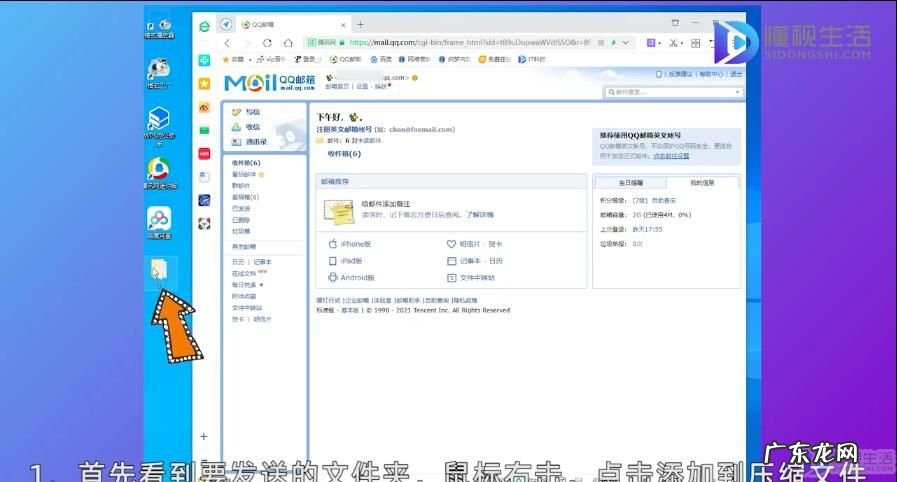Open the 草稿箱 drafts folder
This screenshot has height=482, width=897.
click(245, 197)
